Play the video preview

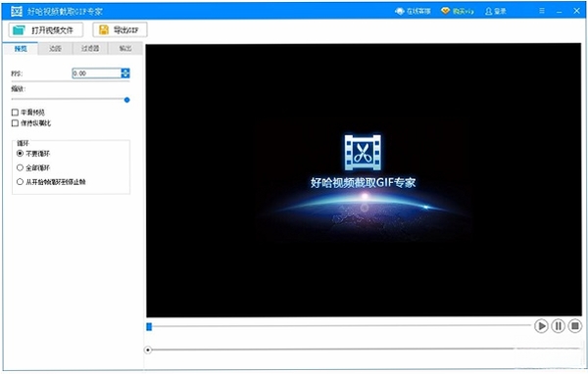pos(541,326)
